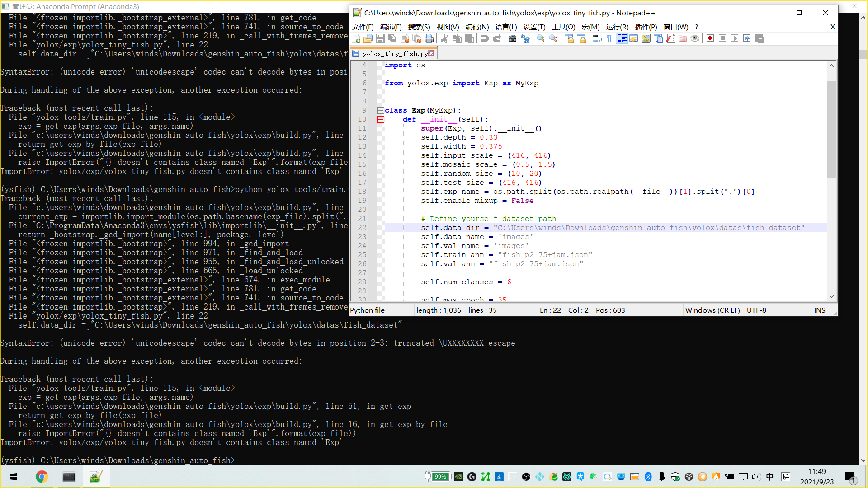This screenshot has width=868, height=488.
Task: Click the Python file status bar label
Action: tap(367, 310)
